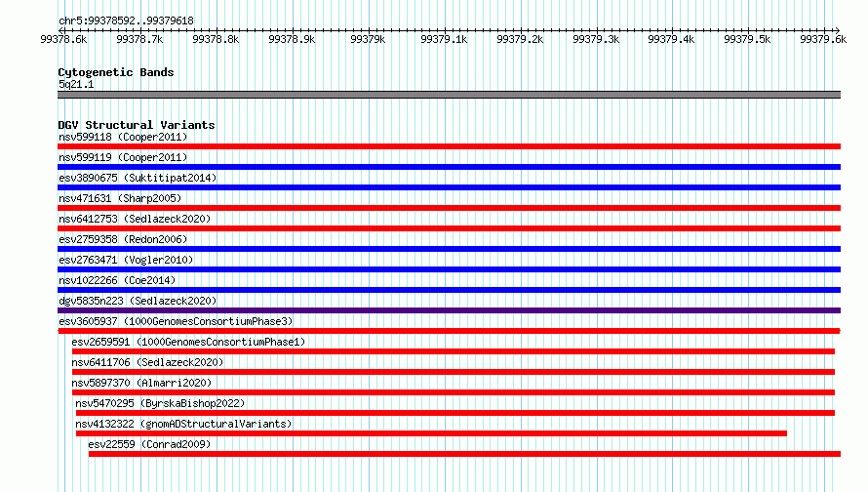This screenshot has width=868, height=492.
Task: Select the red bar under nsv471631
Action: (449, 208)
